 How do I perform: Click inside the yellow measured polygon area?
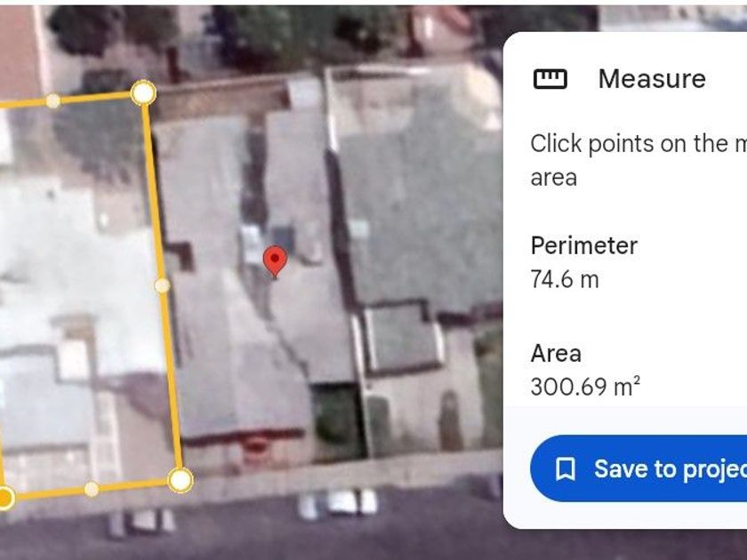pos(81,285)
